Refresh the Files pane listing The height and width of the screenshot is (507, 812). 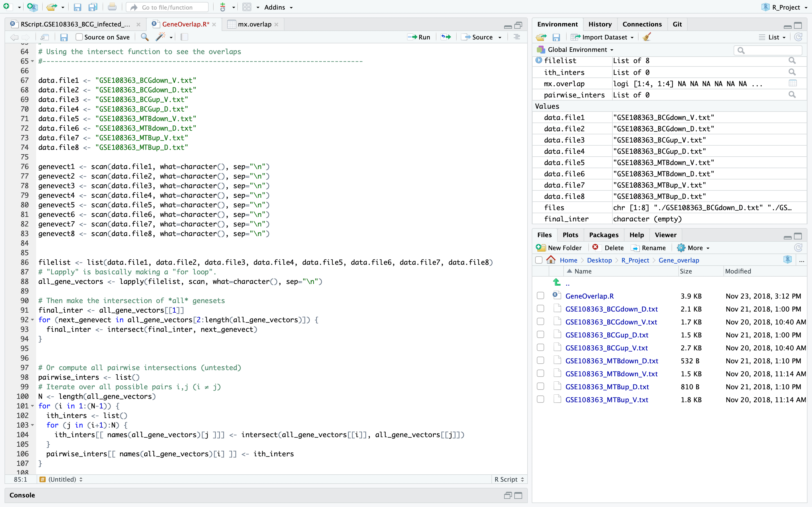tap(798, 248)
